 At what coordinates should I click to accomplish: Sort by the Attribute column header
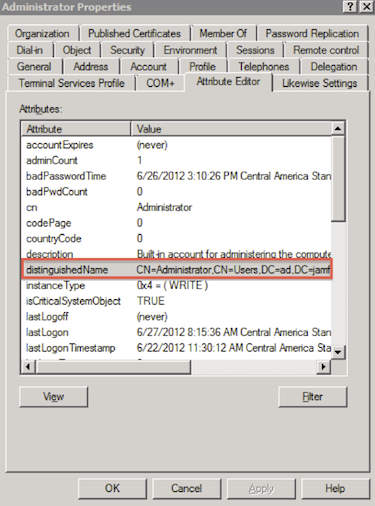pyautogui.click(x=76, y=129)
